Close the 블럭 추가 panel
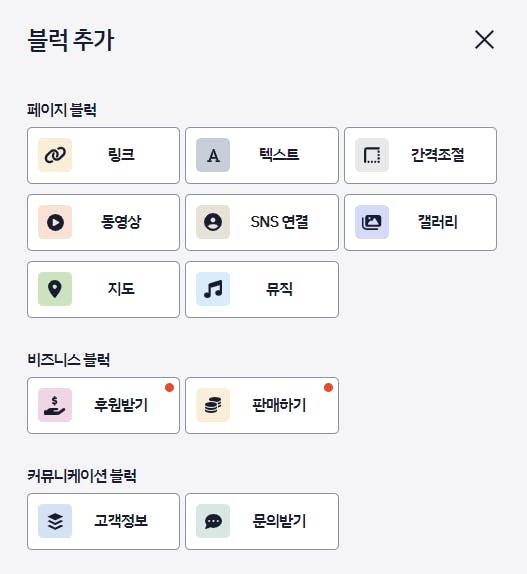The width and height of the screenshot is (527, 574). [x=484, y=40]
